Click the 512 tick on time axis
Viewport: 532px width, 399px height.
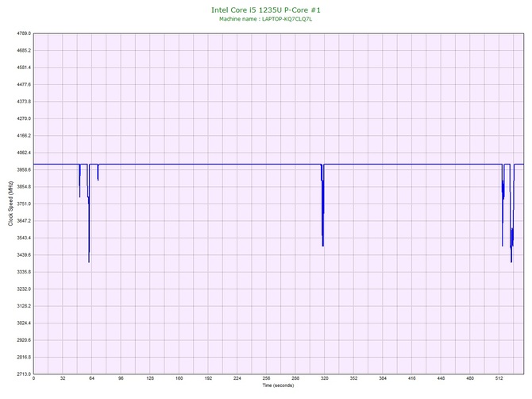(499, 378)
